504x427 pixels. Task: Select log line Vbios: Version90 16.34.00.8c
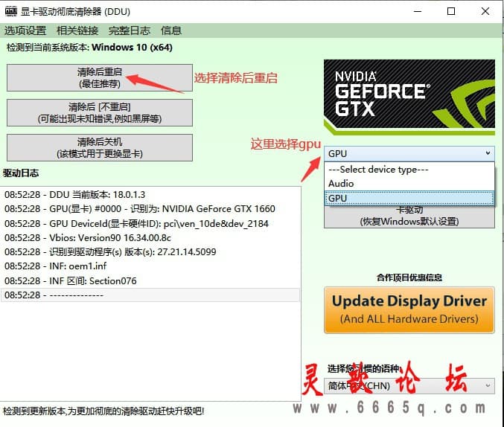coord(150,238)
